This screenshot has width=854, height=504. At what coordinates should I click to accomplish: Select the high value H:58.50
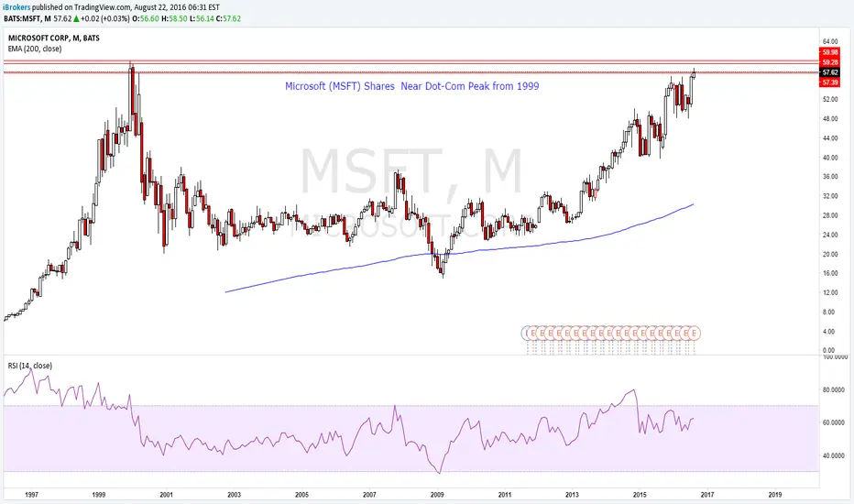pyautogui.click(x=174, y=18)
